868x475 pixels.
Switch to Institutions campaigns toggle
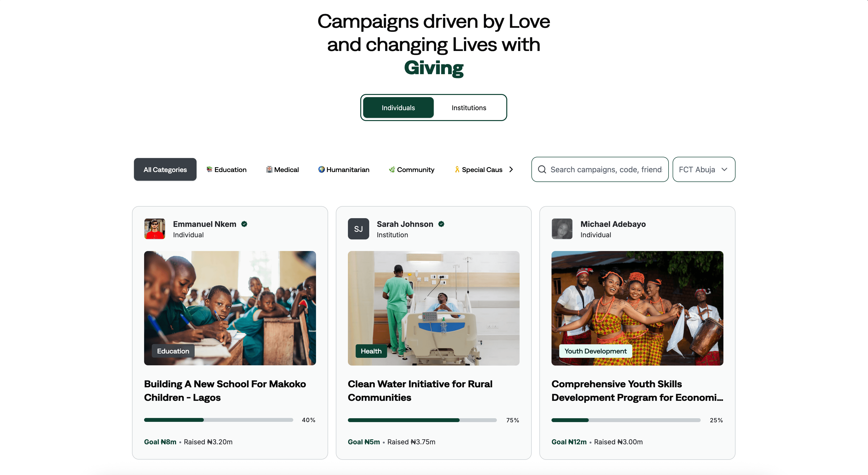point(469,108)
